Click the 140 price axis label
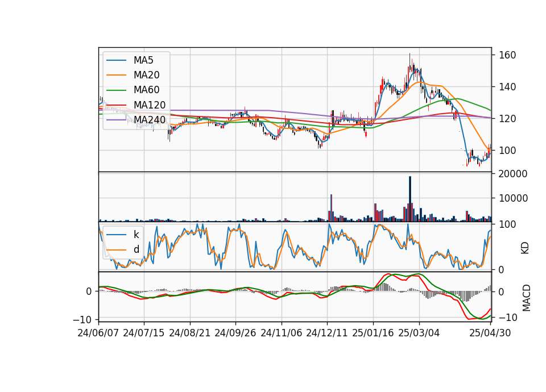 click(507, 86)
